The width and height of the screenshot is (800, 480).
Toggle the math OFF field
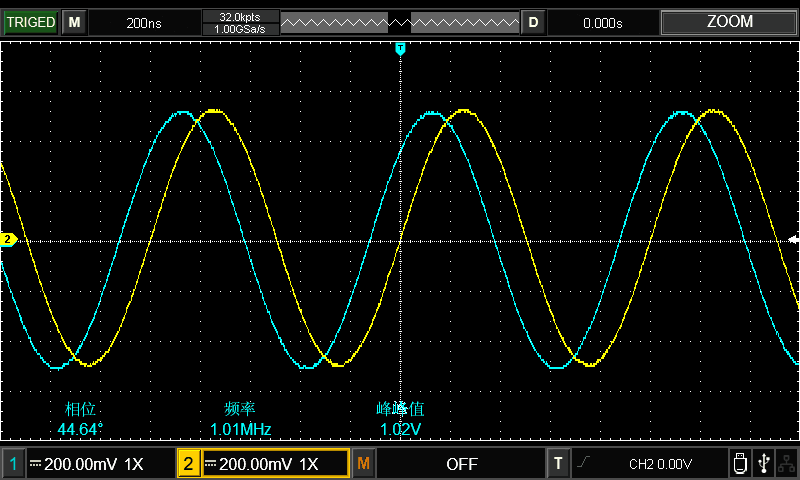(x=461, y=464)
